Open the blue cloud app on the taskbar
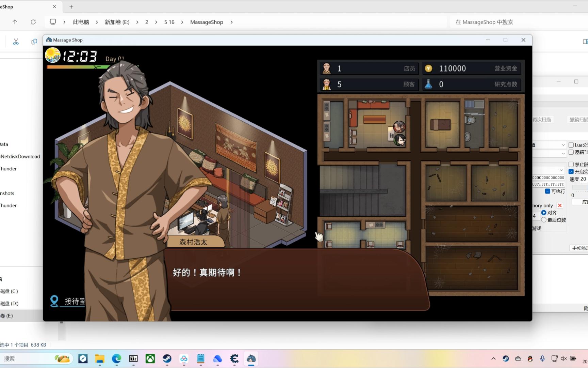 coord(217,358)
